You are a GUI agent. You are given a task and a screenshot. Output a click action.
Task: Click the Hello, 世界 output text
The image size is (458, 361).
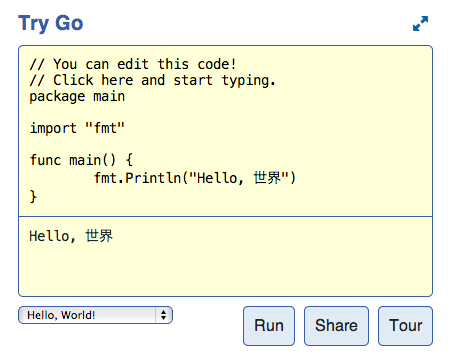click(71, 236)
